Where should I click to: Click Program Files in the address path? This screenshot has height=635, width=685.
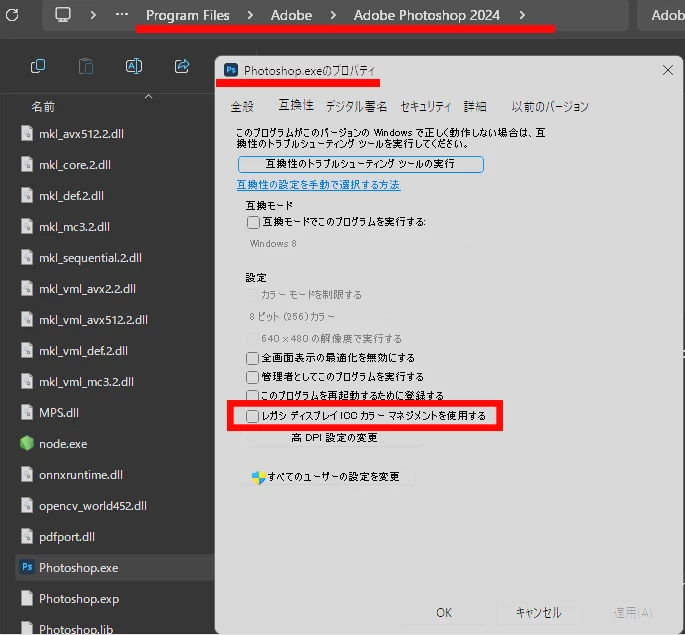pos(188,15)
